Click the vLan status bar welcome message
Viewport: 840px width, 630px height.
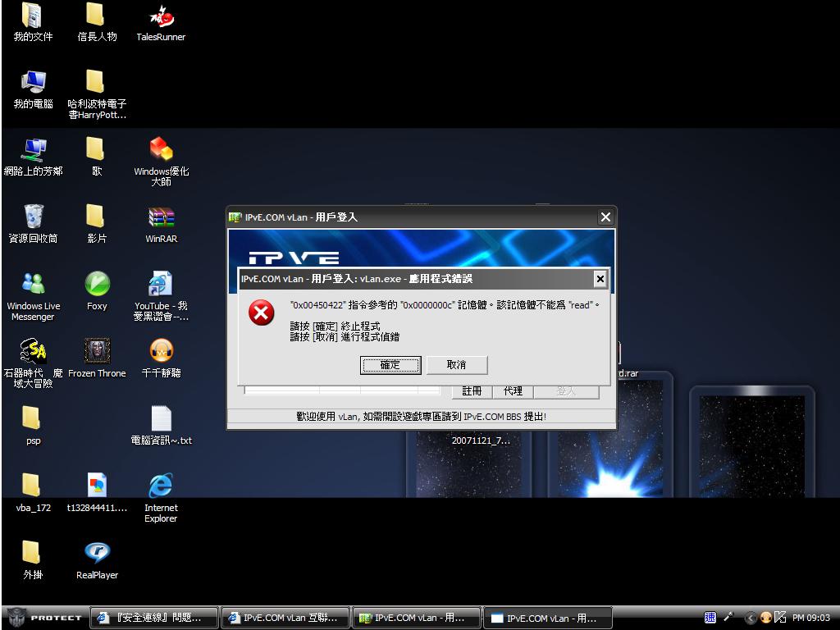(x=422, y=416)
